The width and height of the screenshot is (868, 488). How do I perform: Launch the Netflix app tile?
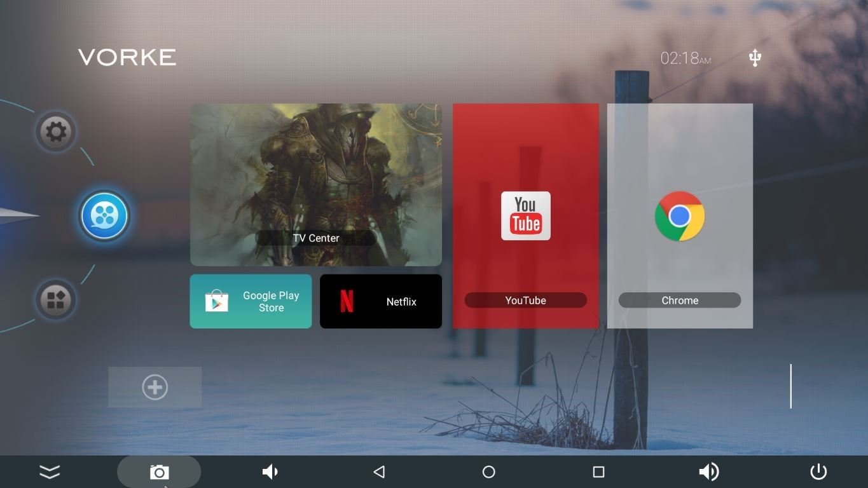click(381, 301)
